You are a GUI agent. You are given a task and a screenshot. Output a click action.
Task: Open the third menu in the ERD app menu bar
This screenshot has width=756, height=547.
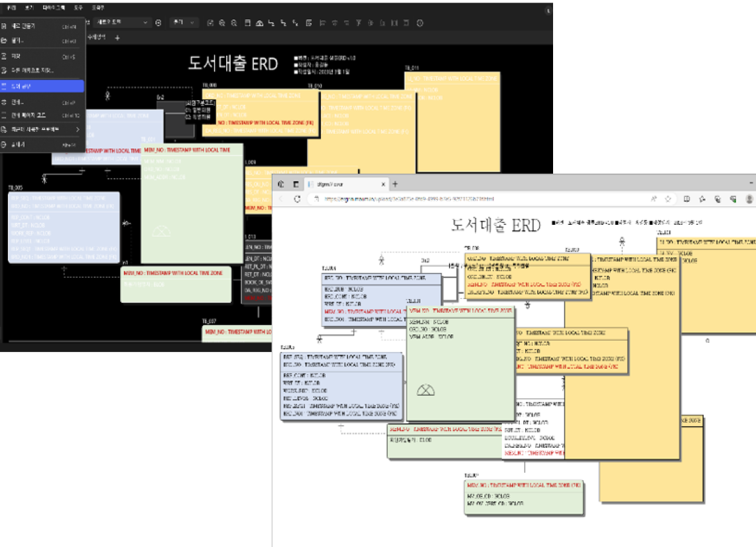[53, 8]
